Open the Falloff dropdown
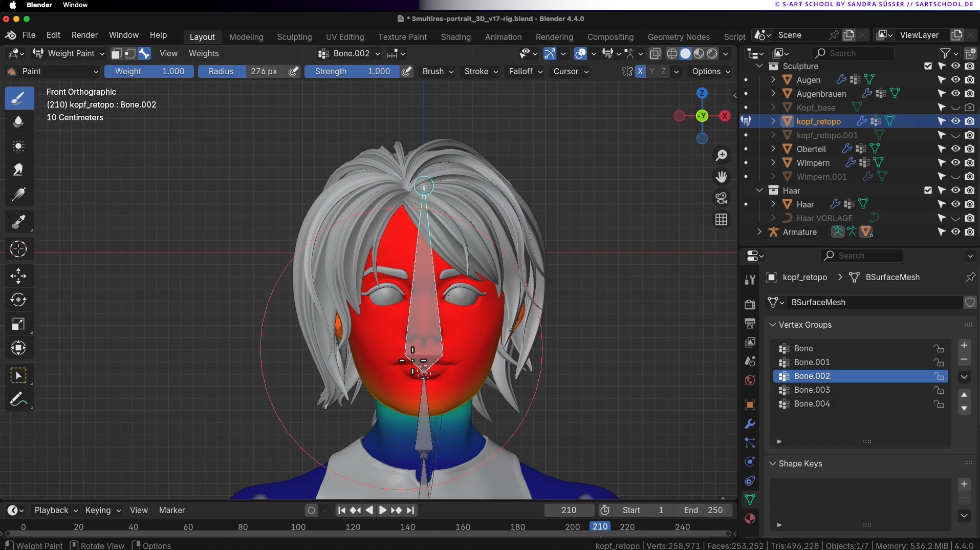 pos(526,72)
